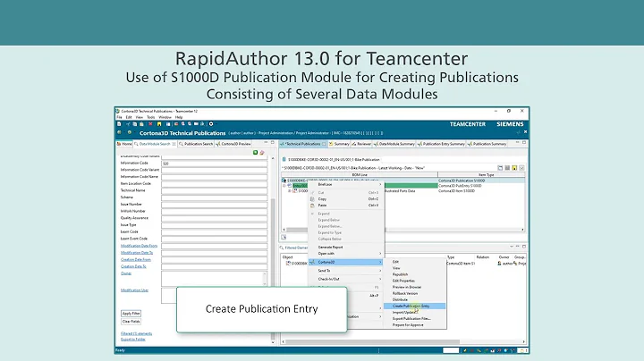Click the yellow icon above Item Type column
644x361 pixels.
[514, 168]
